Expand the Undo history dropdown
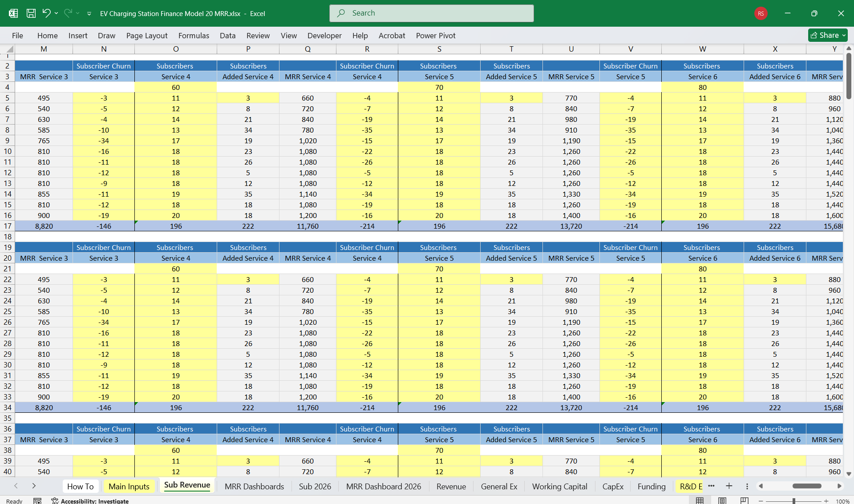The image size is (854, 504). [57, 13]
